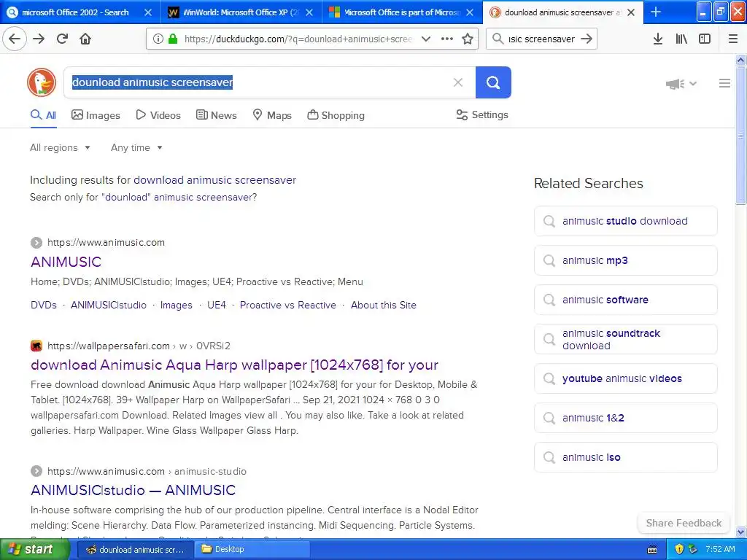Open search Settings dropdown
Viewport: 747px width, 560px height.
click(482, 114)
